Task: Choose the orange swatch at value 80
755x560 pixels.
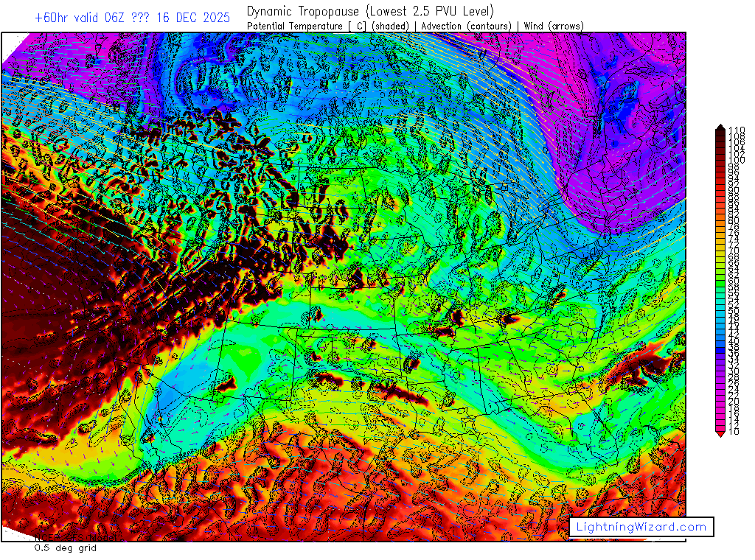Action: 720,220
